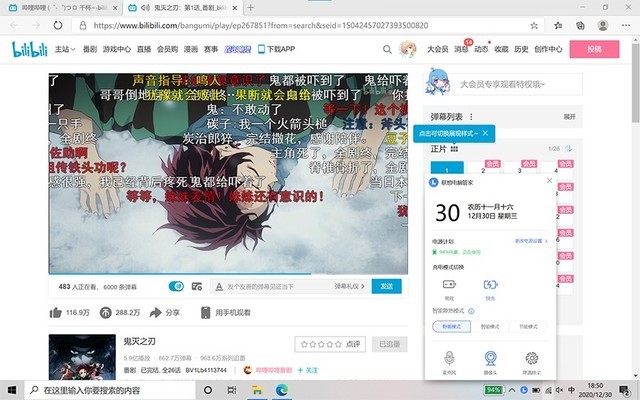Open 弹幕礼仪 chevron link
Image resolution: width=640 pixels, height=400 pixels.
349,287
